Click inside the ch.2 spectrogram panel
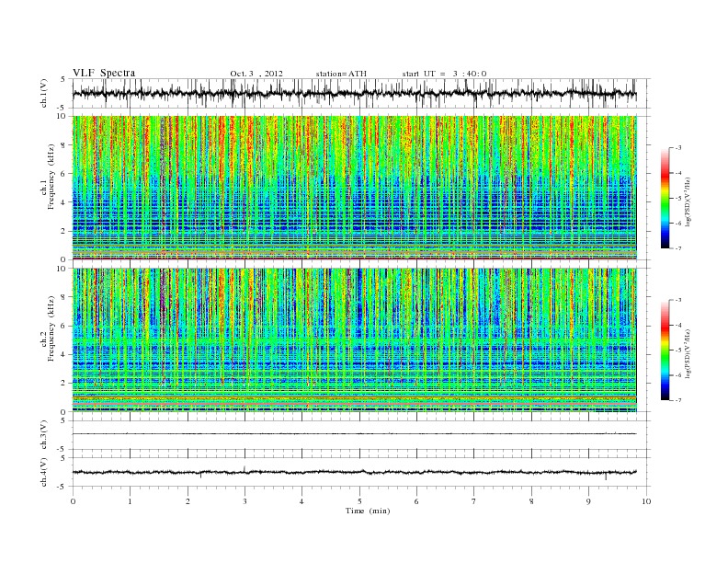The image size is (728, 563). pyautogui.click(x=355, y=340)
